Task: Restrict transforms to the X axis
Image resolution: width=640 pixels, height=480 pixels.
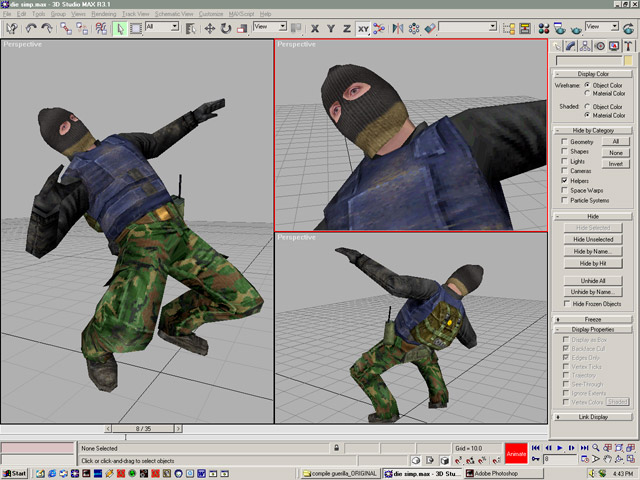Action: coord(315,29)
